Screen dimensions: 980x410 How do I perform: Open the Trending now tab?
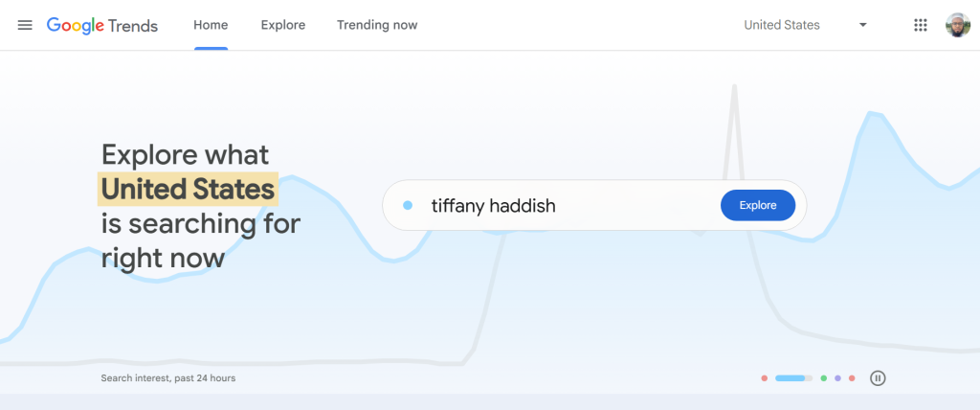click(x=377, y=25)
